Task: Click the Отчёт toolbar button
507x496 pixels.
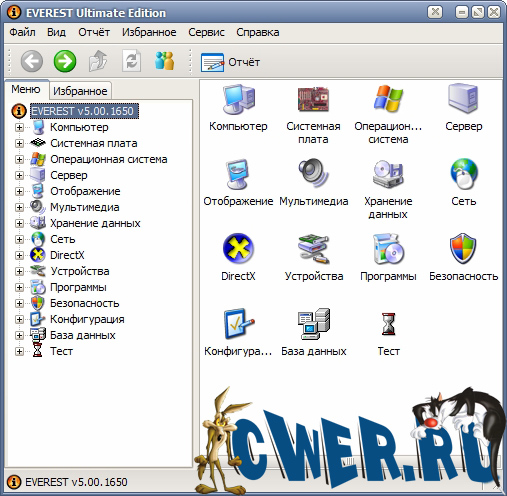Action: click(230, 62)
